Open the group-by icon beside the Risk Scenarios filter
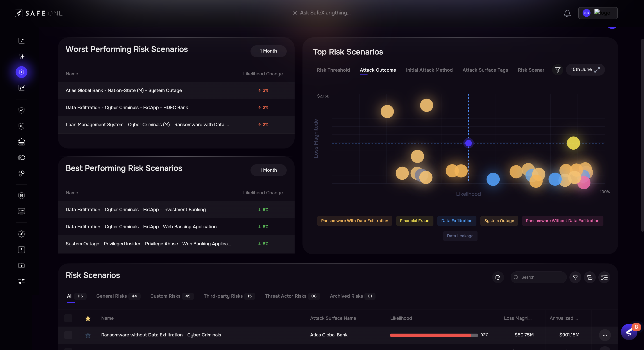Viewport: 644px width, 350px height. (590, 277)
